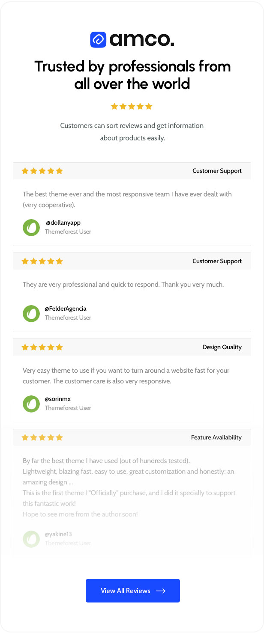Click the avatar icon for @sorinmx
The height and width of the screenshot is (644, 264).
pyautogui.click(x=31, y=404)
